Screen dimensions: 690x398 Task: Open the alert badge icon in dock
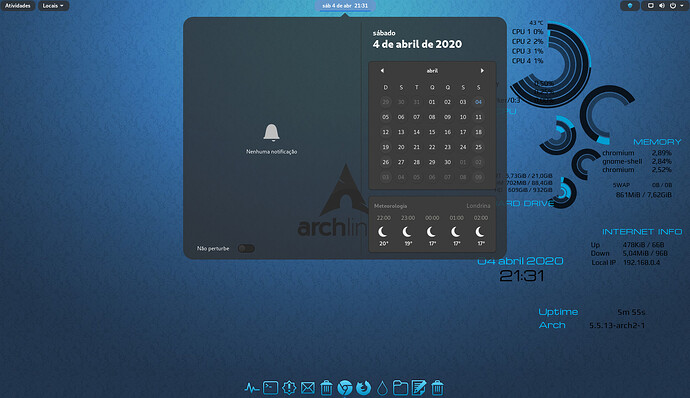tap(289, 387)
